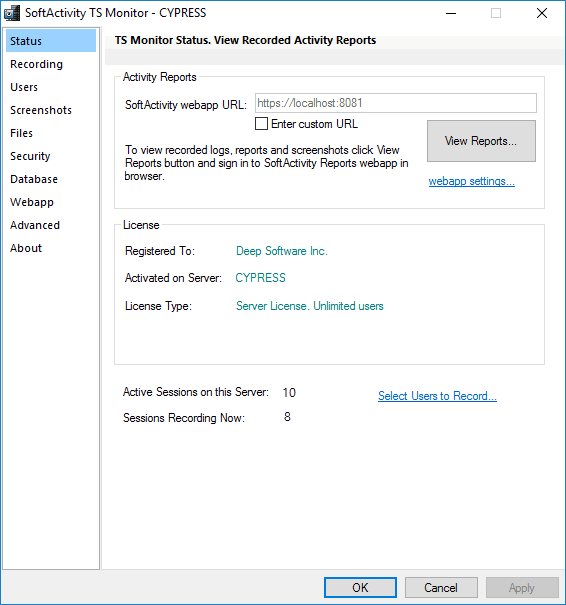Click the active sessions count 10
Viewport: 566px width, 605px height.
pos(289,392)
